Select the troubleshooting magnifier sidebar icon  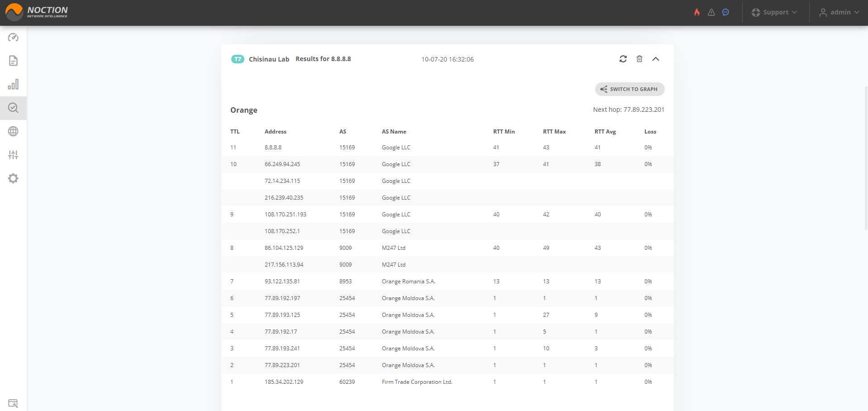[13, 108]
